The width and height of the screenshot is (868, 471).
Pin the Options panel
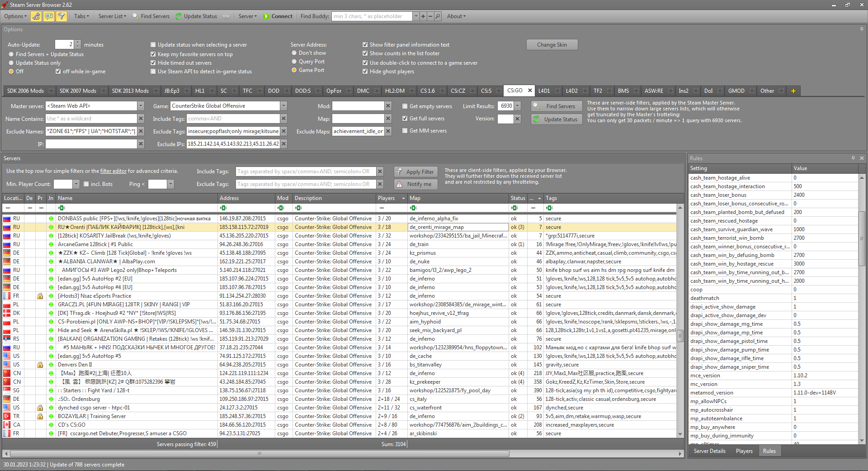point(862,29)
